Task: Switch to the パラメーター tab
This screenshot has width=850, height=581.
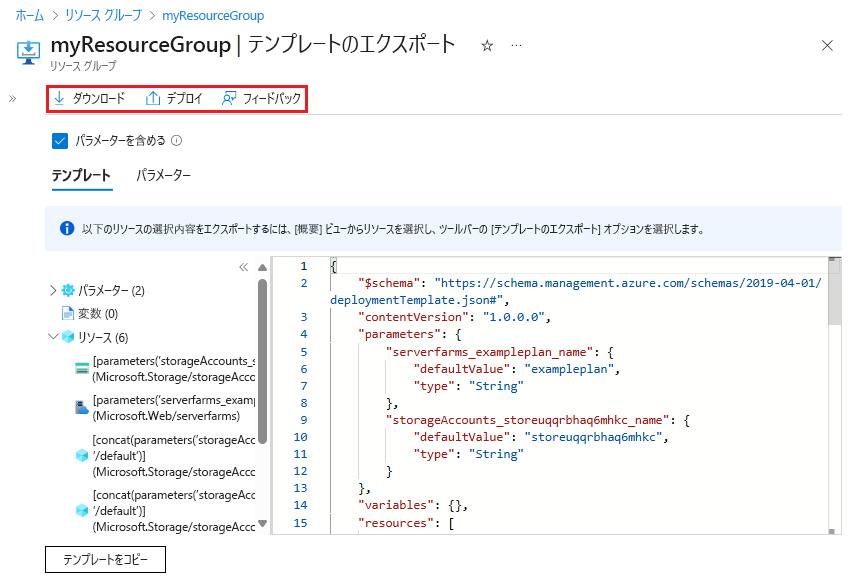Action: coord(163,176)
